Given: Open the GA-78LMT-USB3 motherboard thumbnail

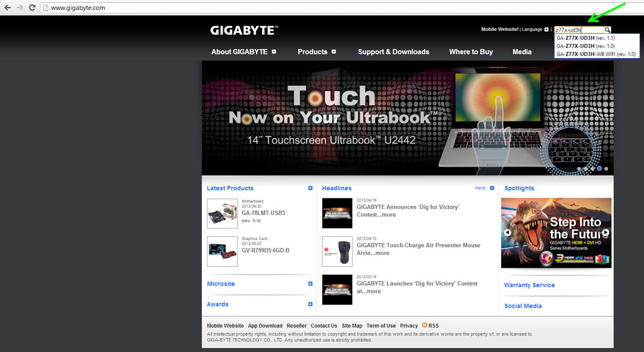Looking at the screenshot, I should 222,213.
